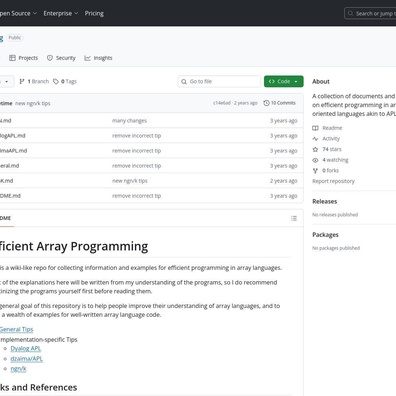Open the Projects tab
This screenshot has width=396, height=396.
[23, 58]
